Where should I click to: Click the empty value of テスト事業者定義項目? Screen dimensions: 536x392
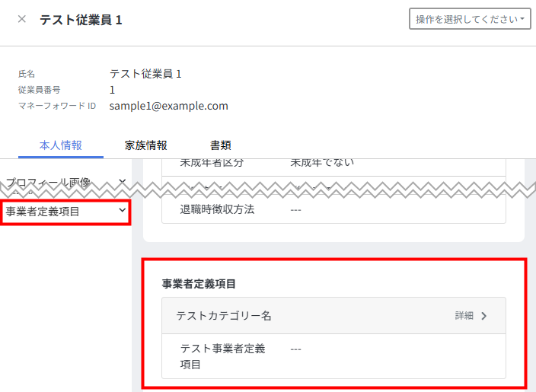click(x=296, y=349)
